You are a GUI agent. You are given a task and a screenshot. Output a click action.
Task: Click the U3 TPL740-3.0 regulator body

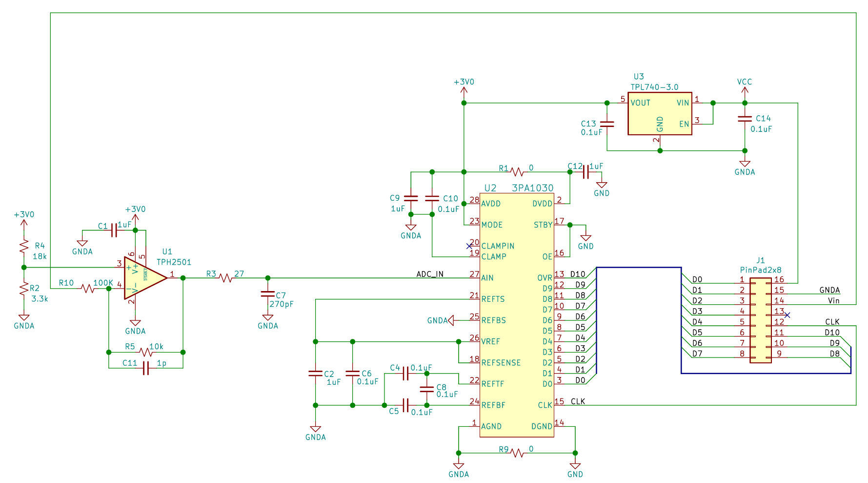coord(659,114)
